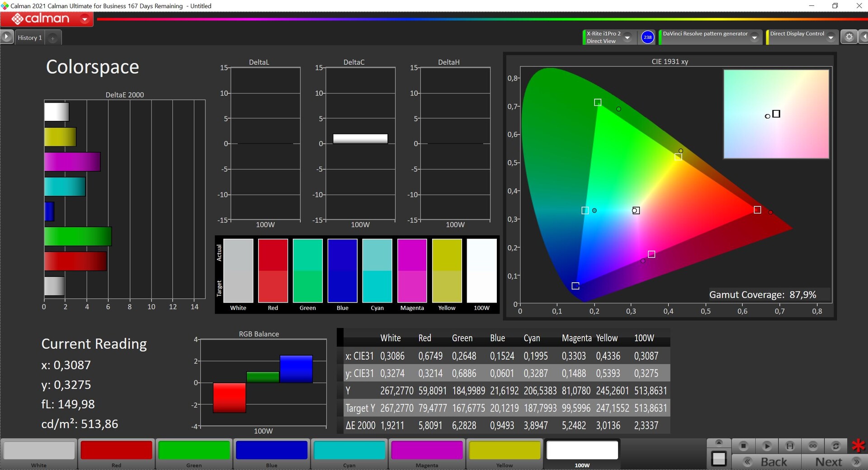Add a new history tab
Screen dimensions: 868x470
(52, 38)
